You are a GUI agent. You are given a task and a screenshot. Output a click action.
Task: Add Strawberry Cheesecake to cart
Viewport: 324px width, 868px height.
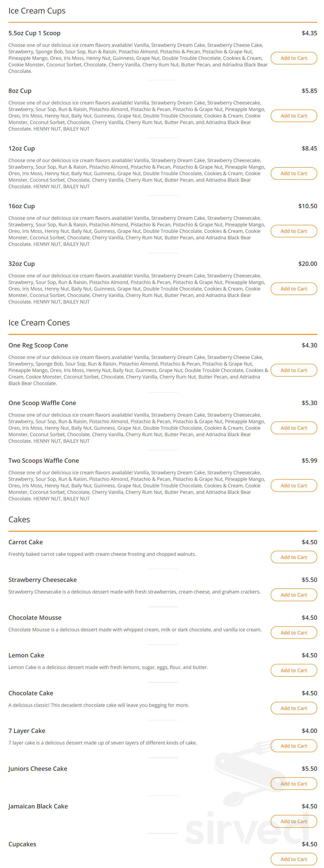pyautogui.click(x=293, y=595)
